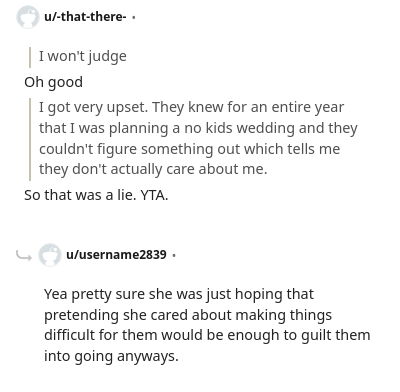
Task: Click the vertical bar beside the long quote
Action: (x=30, y=139)
